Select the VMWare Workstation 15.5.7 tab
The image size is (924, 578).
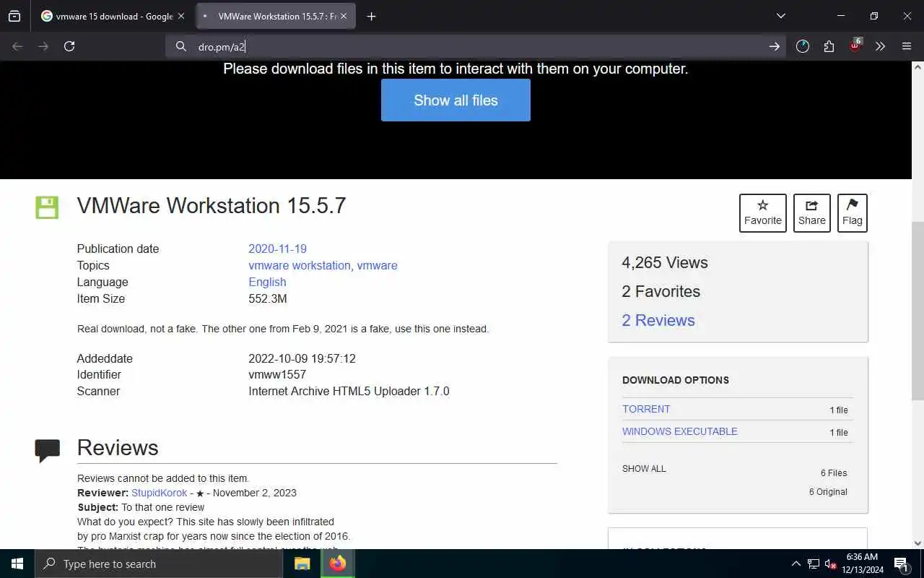(276, 16)
